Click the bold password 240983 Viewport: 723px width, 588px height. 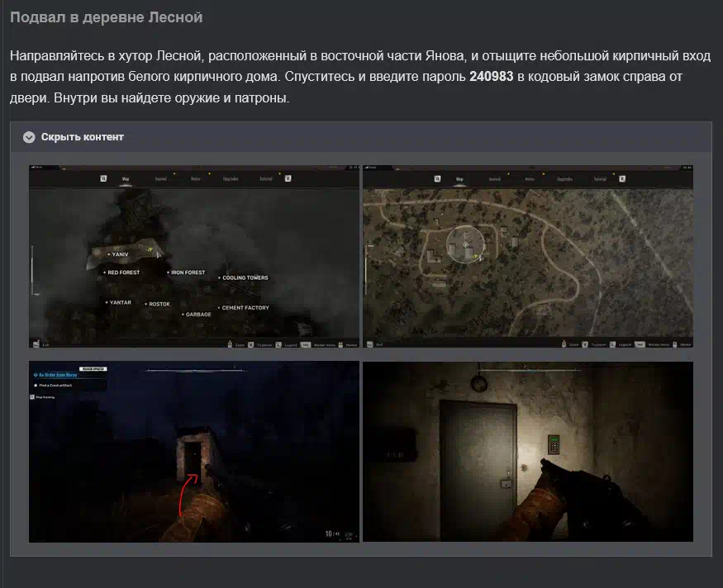(491, 77)
